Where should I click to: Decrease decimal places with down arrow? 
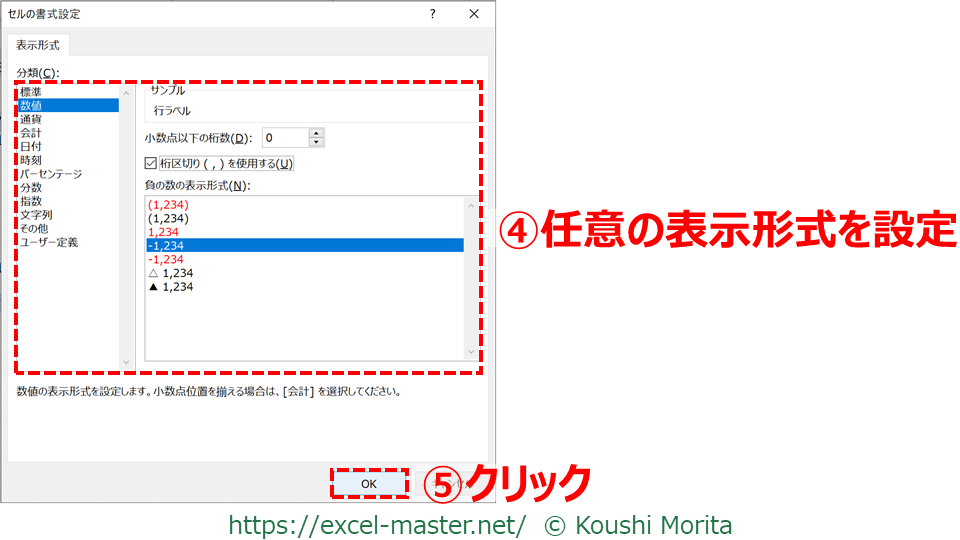tap(316, 143)
